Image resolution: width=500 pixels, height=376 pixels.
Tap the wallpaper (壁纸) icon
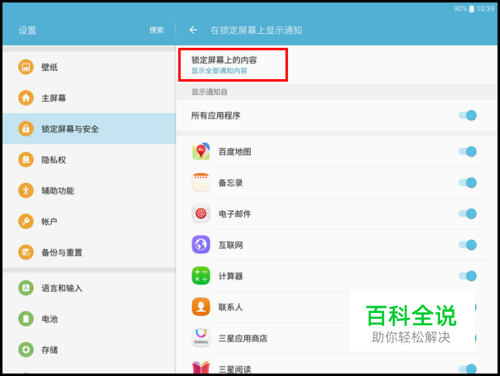coord(26,67)
